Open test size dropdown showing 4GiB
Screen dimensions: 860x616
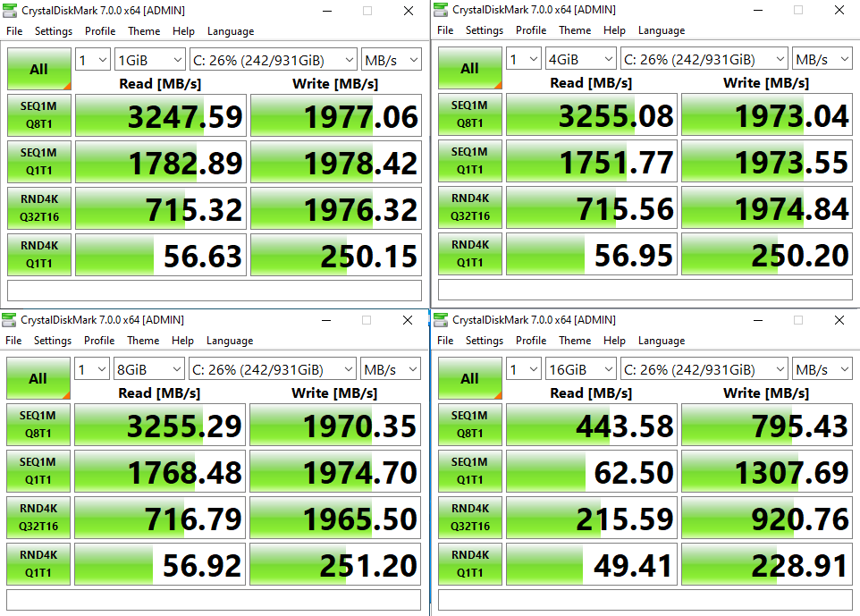580,59
